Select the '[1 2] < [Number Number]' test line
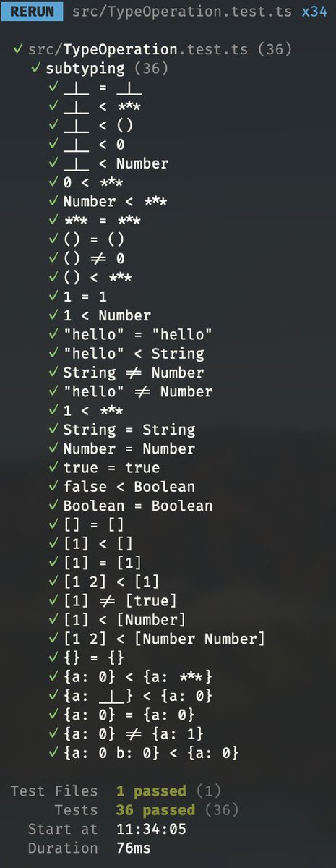Image resolution: width=336 pixels, height=868 pixels. 156,639
